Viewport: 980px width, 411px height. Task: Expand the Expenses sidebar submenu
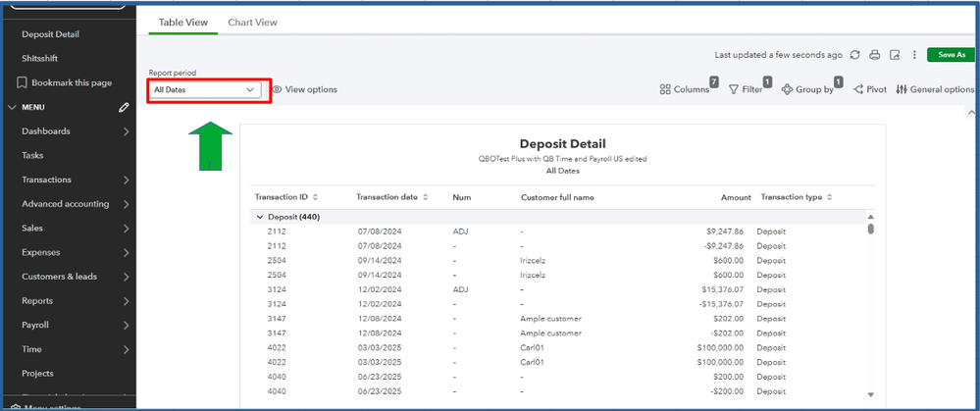[x=127, y=253]
